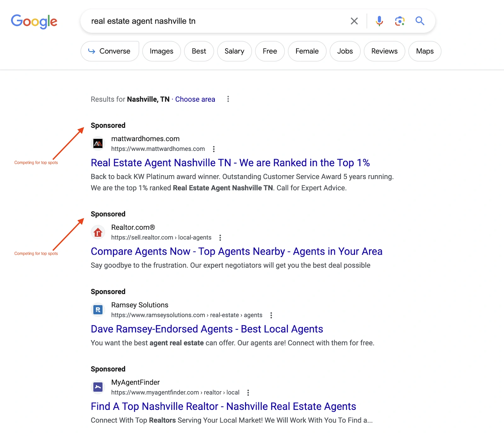Screen dimensions: 504x436
Task: Open more options beside Choose area
Action: [228, 99]
